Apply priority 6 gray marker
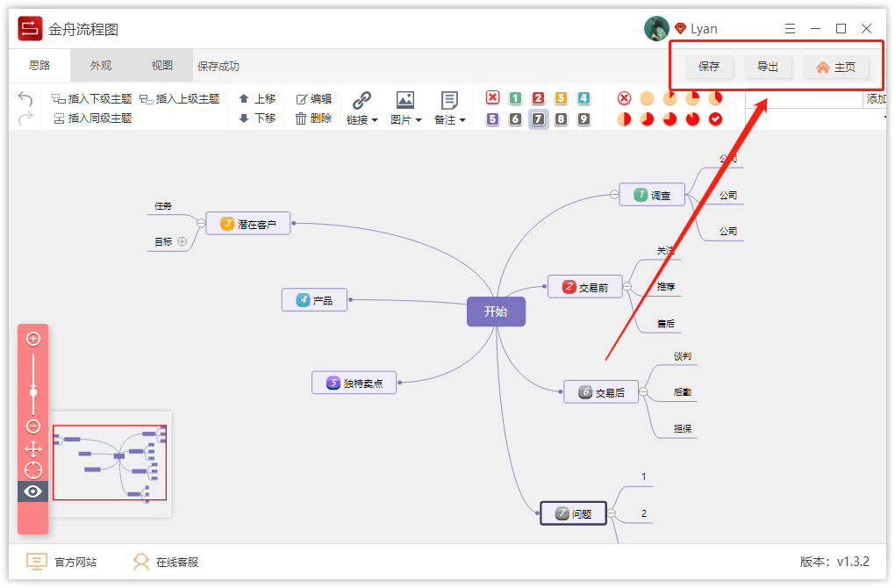895x588 pixels. pyautogui.click(x=515, y=118)
